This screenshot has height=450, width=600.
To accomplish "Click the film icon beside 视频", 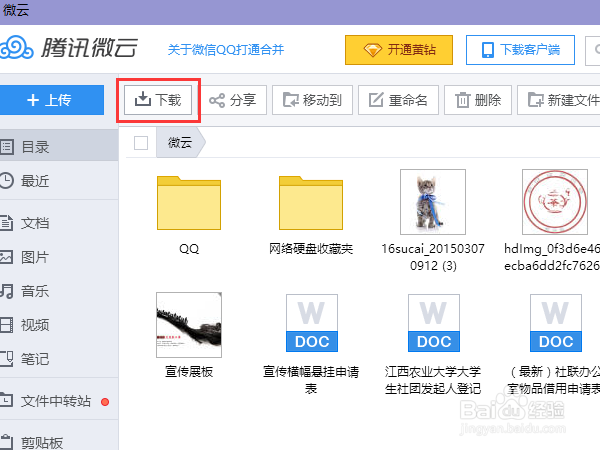I will (x=6, y=325).
